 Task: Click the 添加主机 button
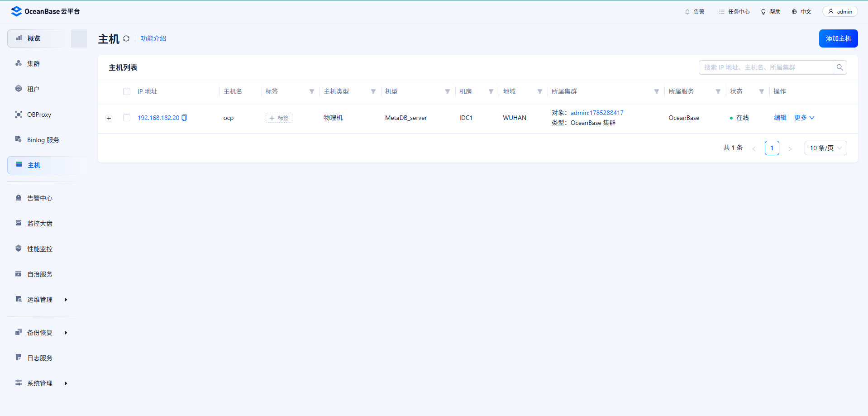[x=838, y=38]
